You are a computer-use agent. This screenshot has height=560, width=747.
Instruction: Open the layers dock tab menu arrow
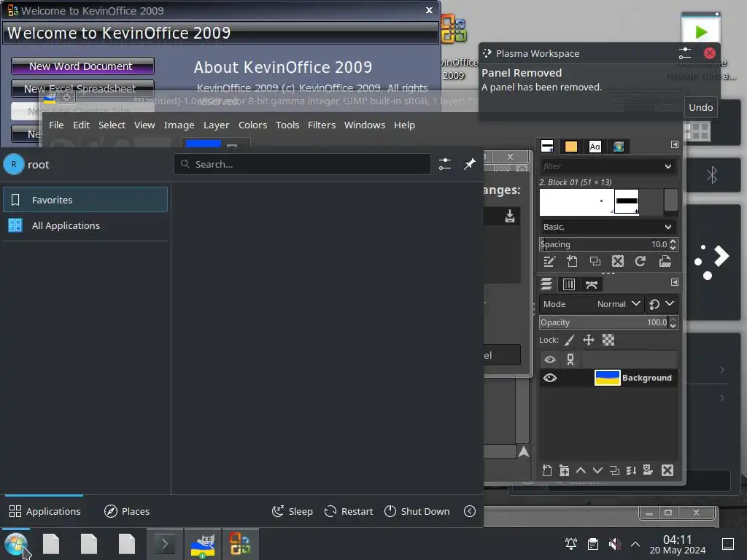(x=675, y=282)
